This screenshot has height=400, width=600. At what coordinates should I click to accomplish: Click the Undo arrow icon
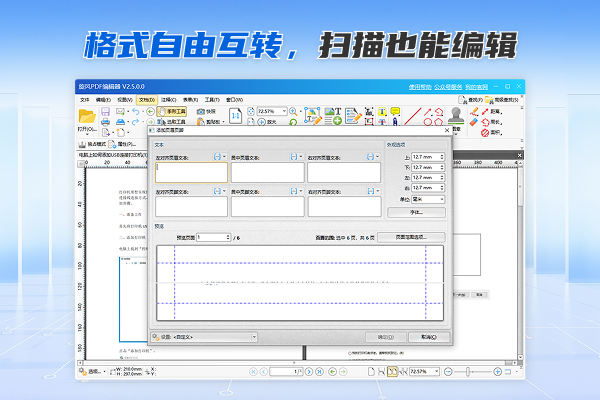tap(135, 111)
